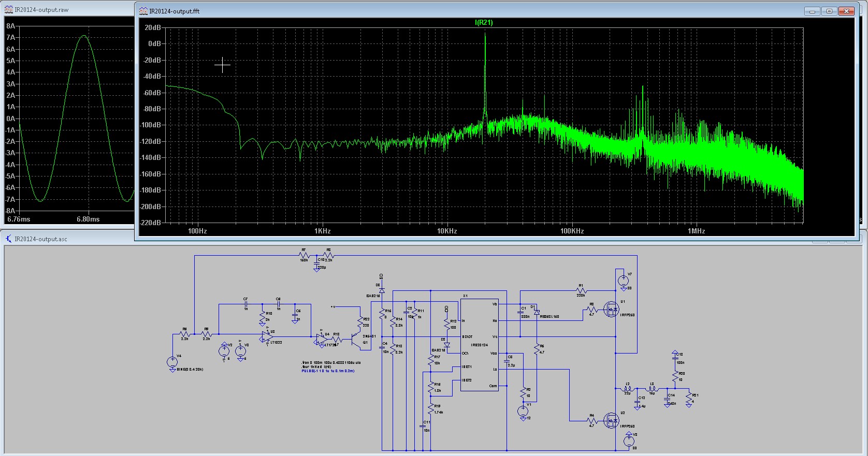Image resolution: width=868 pixels, height=456 pixels.
Task: Select the lower IRFP260 MOSFET U2
Action: coord(611,421)
